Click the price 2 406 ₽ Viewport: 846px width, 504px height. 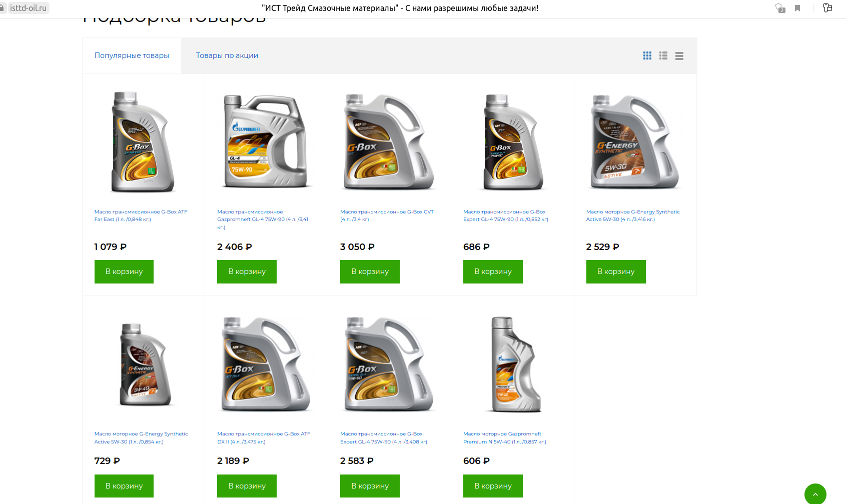point(235,247)
